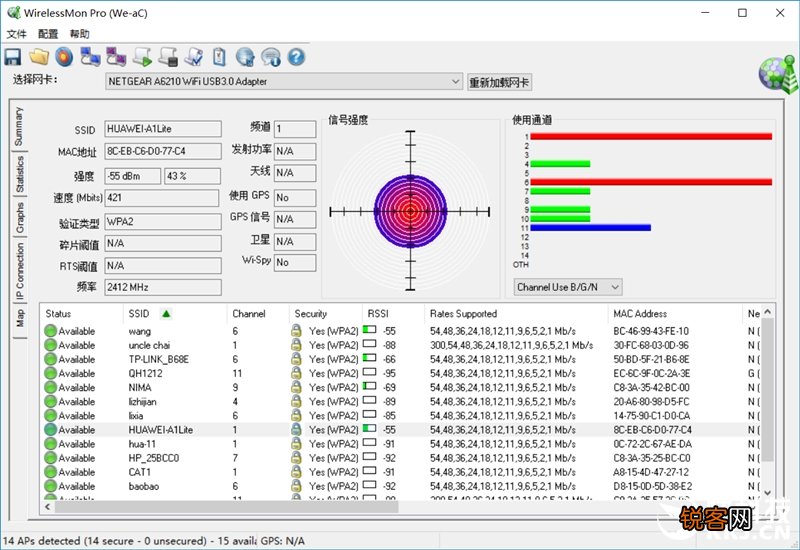Click the globe connection toolbar icon
The width and height of the screenshot is (800, 550).
point(245,57)
